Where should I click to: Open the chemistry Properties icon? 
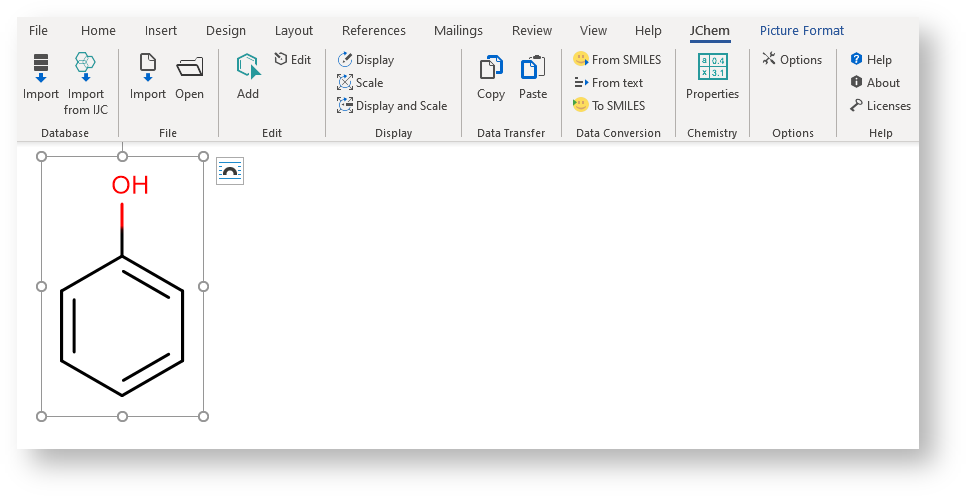coord(712,68)
